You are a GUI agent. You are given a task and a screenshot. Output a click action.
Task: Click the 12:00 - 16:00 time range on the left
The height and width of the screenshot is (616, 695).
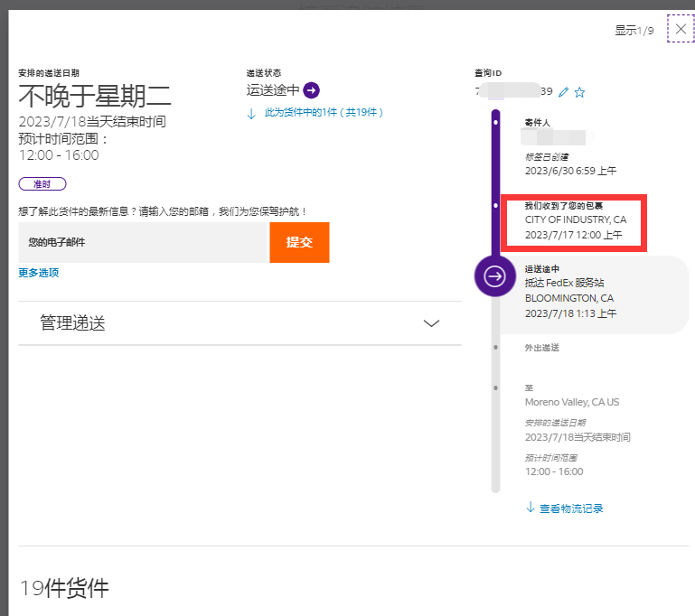tap(59, 155)
